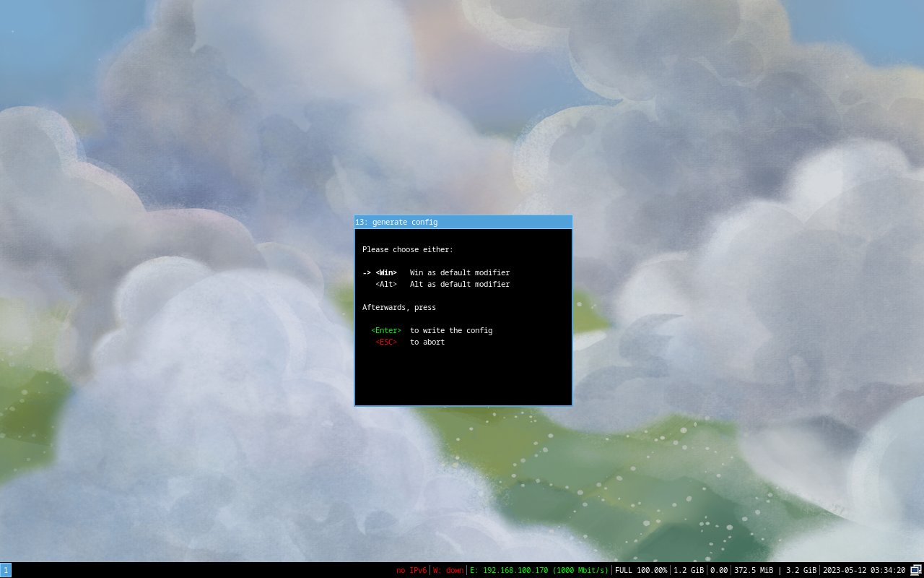The width and height of the screenshot is (924, 578).
Task: Select the <Alt> modifier option
Action: coord(386,285)
